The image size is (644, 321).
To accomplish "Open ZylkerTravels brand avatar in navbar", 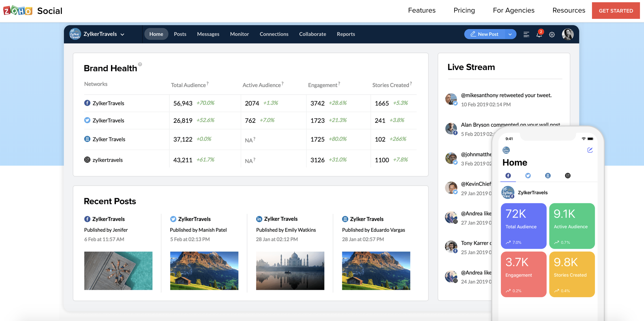I will click(x=75, y=34).
